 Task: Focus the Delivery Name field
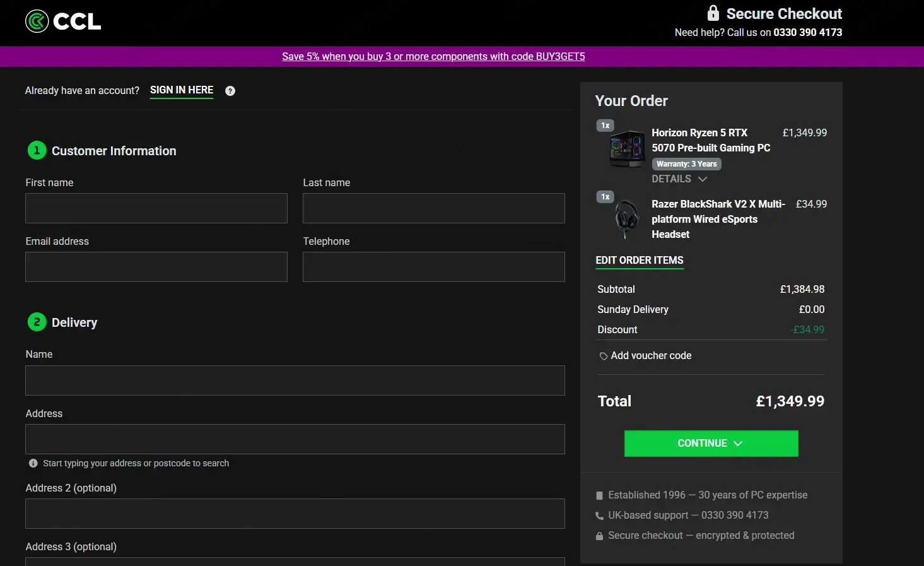coord(295,380)
